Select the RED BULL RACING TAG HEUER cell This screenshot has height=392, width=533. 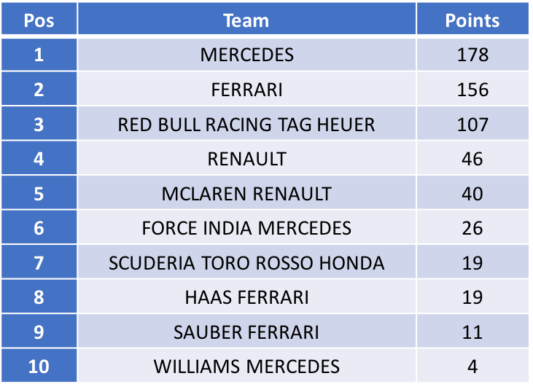pyautogui.click(x=246, y=124)
